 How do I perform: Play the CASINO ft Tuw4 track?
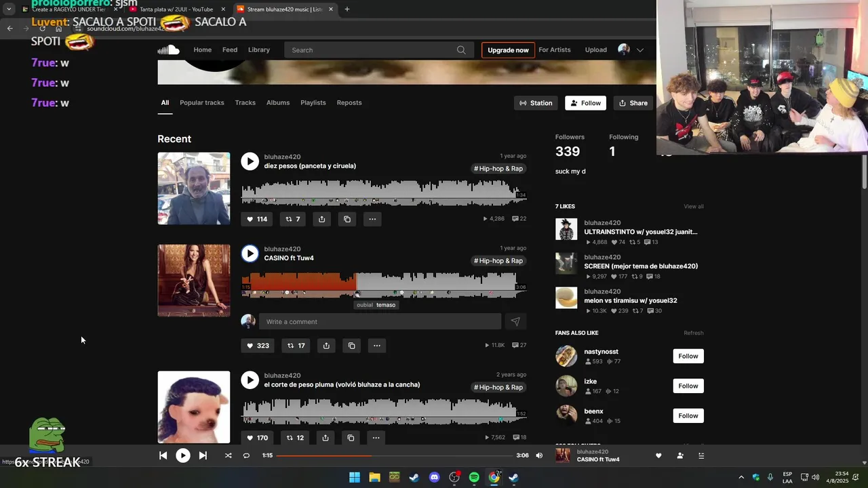coord(250,253)
